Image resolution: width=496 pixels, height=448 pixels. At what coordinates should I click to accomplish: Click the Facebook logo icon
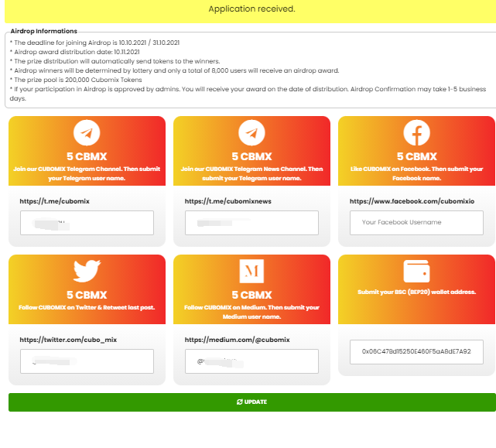(x=416, y=132)
